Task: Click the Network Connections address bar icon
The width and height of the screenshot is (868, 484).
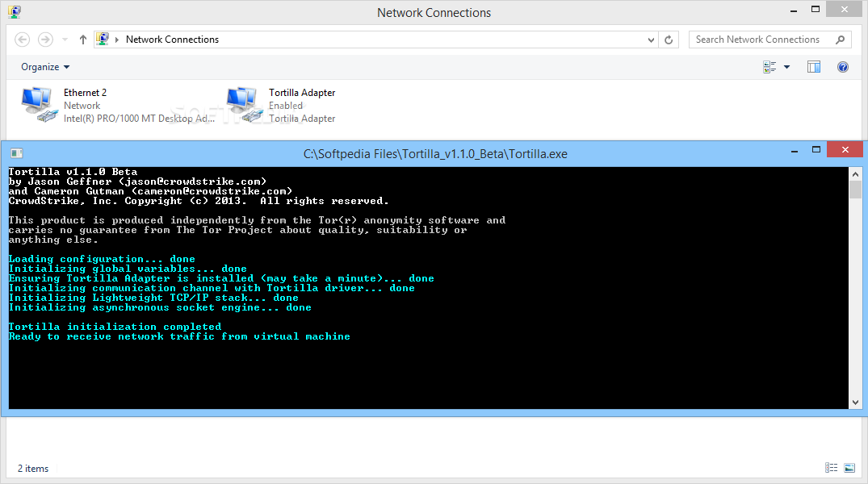Action: (103, 39)
